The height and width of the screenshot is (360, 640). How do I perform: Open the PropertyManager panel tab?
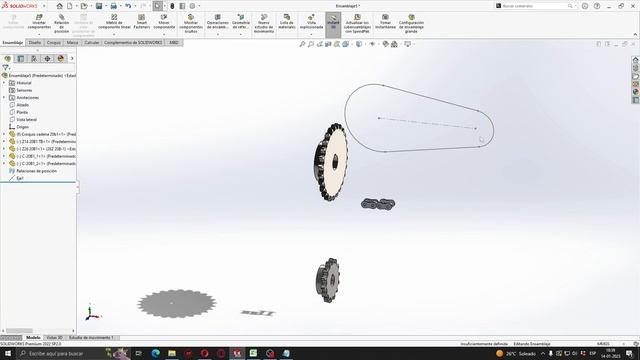coord(20,59)
